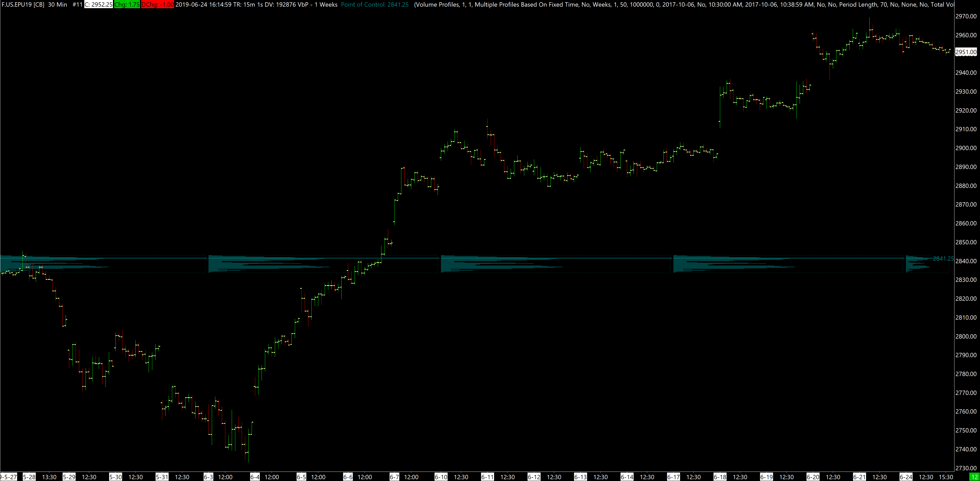Click the 30 Min timeframe label
Image resolution: width=980 pixels, height=481 pixels.
(x=57, y=5)
